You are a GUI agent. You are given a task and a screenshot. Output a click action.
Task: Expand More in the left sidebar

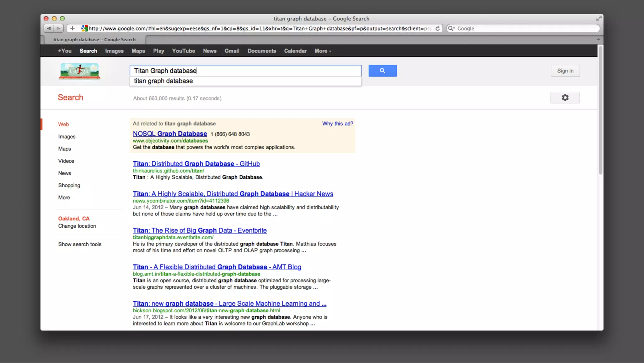click(64, 198)
